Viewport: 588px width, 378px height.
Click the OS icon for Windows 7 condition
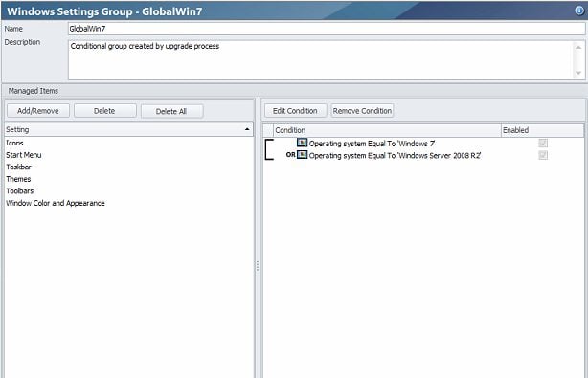(302, 143)
